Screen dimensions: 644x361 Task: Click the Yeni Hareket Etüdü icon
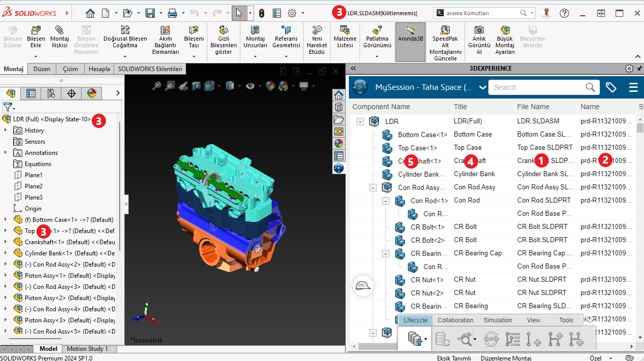tap(317, 30)
